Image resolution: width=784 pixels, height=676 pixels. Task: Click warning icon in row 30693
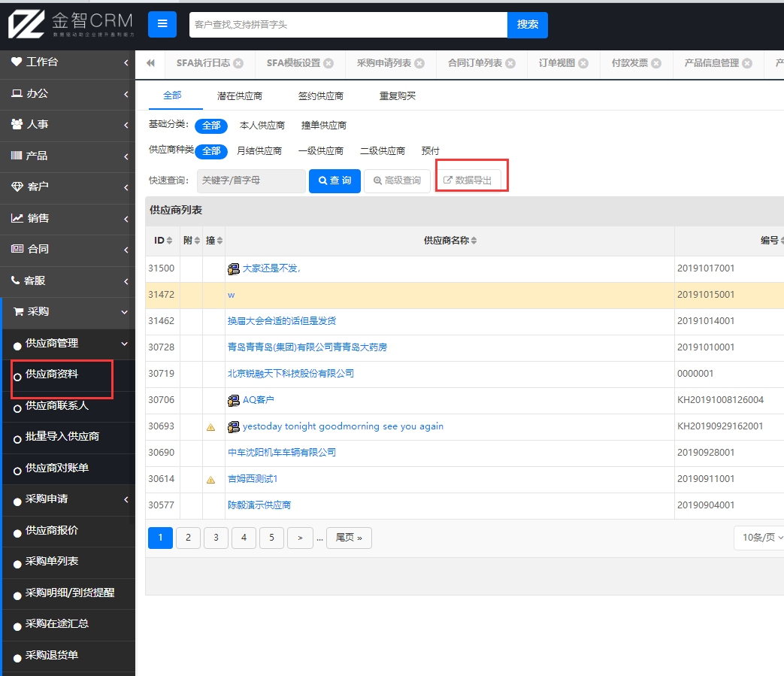click(x=211, y=427)
